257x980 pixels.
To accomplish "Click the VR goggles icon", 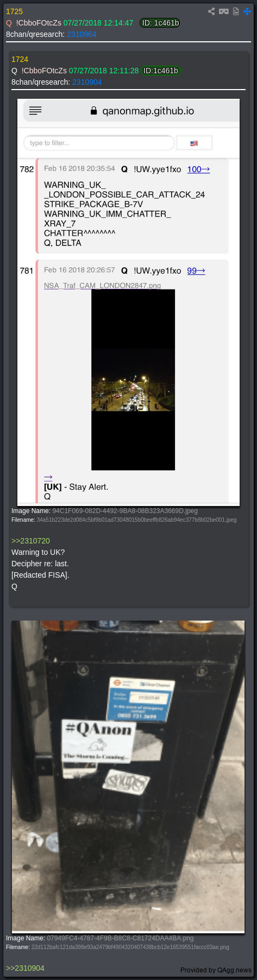I will [223, 11].
